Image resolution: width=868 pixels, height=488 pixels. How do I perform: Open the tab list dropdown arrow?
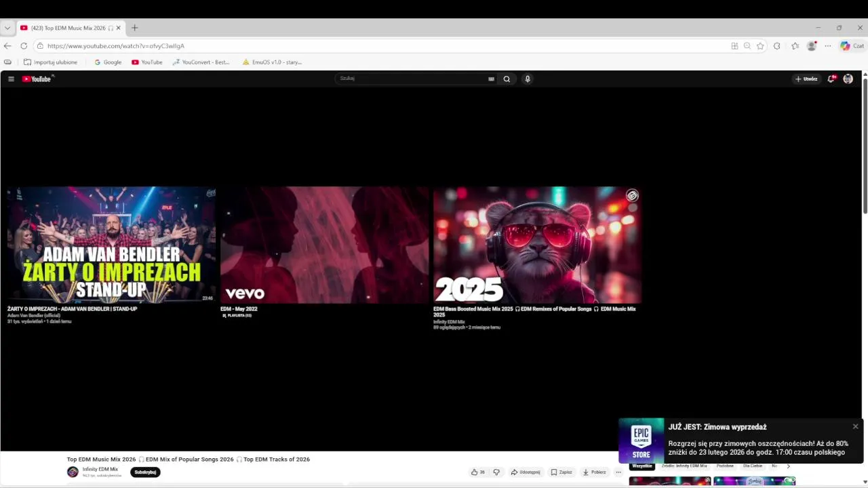[7, 28]
